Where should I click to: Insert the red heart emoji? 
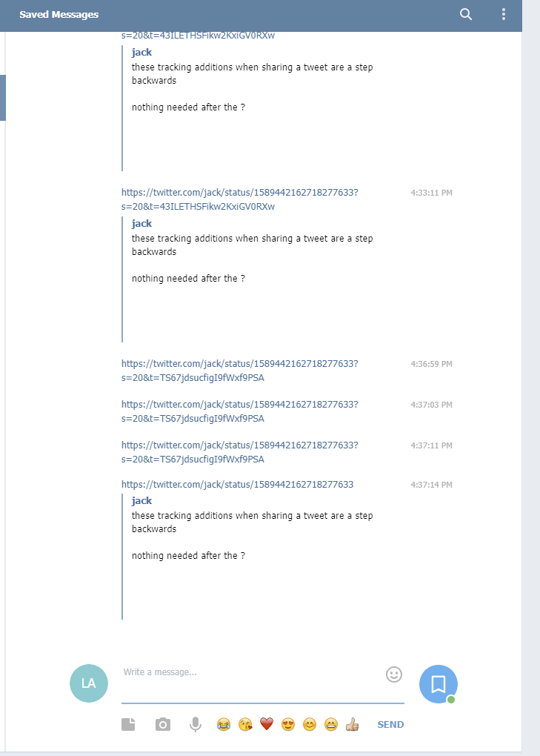(x=267, y=725)
